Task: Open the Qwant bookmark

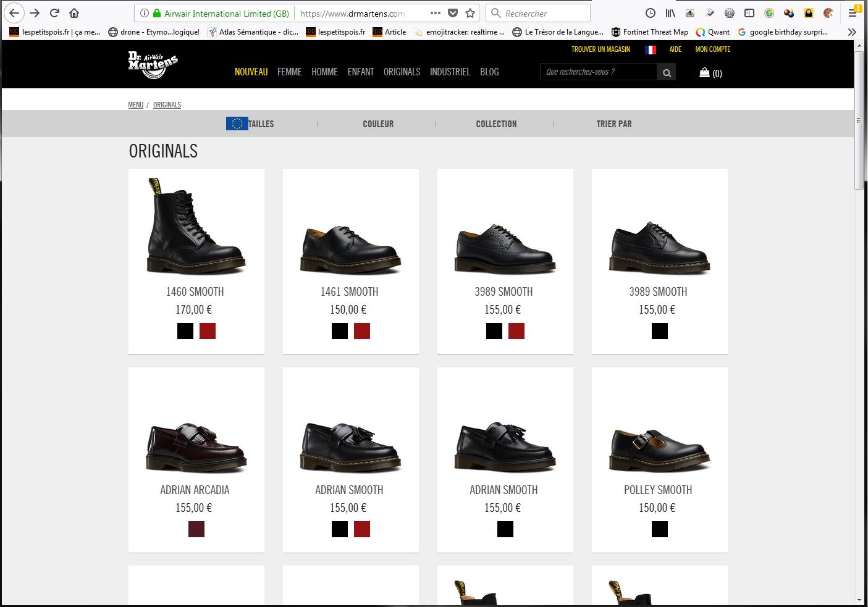Action: [x=712, y=32]
